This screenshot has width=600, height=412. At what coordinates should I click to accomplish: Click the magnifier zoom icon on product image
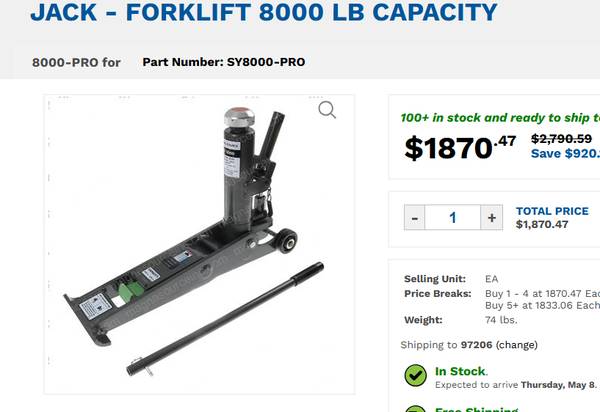click(327, 110)
